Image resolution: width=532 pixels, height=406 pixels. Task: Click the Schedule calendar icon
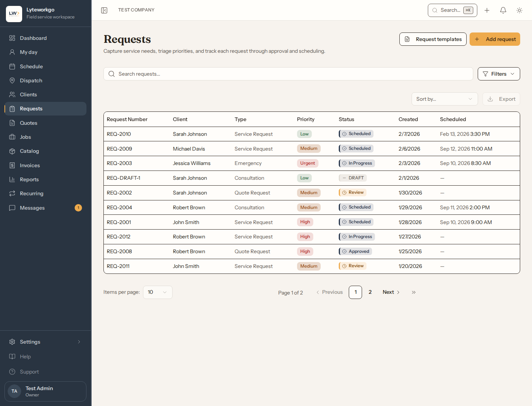point(12,66)
